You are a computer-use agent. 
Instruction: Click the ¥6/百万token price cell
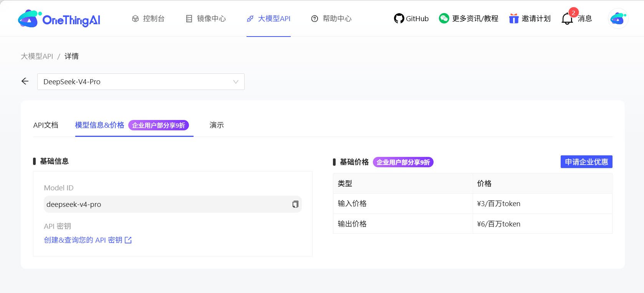click(x=543, y=224)
